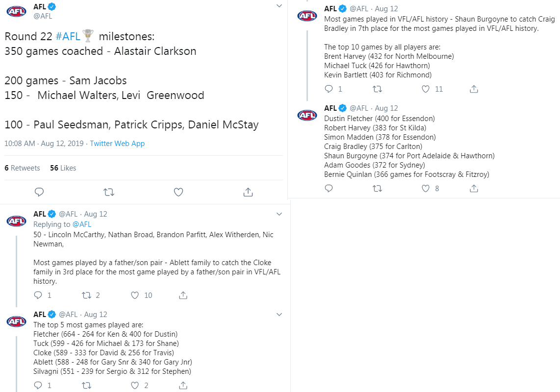Open chevron menu on top 5 games tweet
The image size is (560, 392).
(280, 315)
